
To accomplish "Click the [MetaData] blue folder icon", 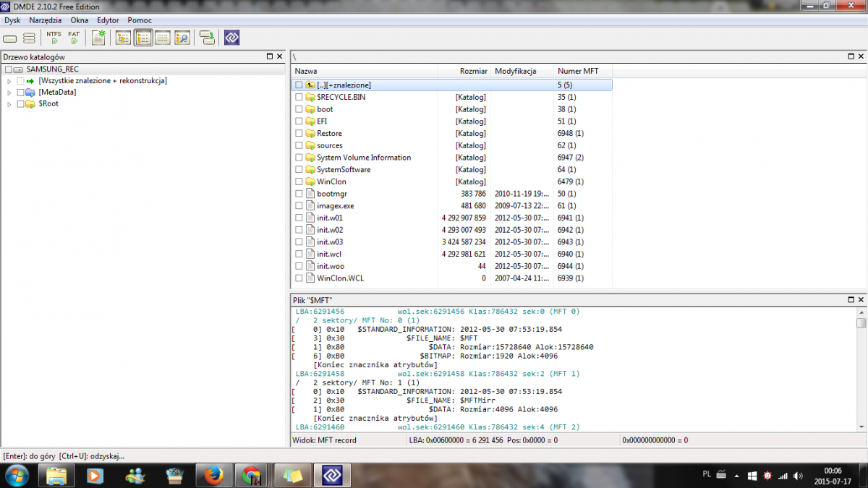I will 30,93.
